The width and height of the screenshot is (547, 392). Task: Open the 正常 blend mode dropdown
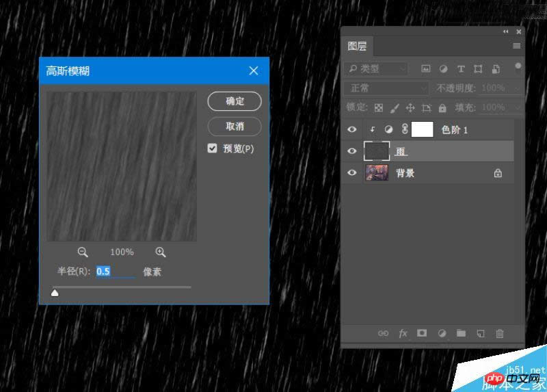point(387,88)
